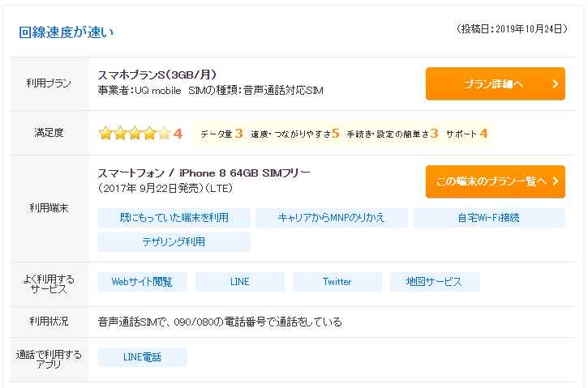Select the 既にもっていた端末を利用 tag
The image size is (588, 388).
pyautogui.click(x=174, y=218)
